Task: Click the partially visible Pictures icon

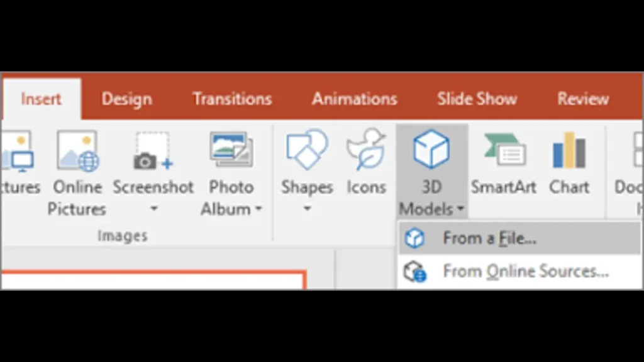Action: point(18,151)
